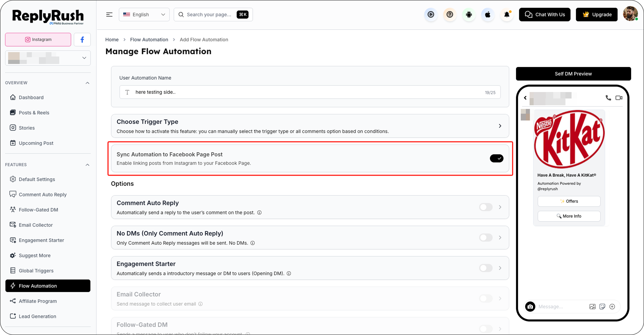Open Dashboard in the sidebar
This screenshot has height=335, width=644.
(48, 97)
